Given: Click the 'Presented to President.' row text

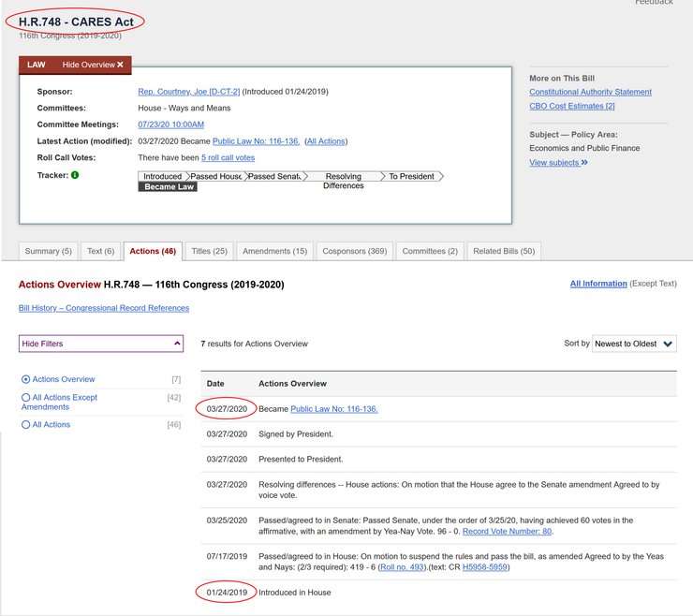Looking at the screenshot, I should pos(301,459).
